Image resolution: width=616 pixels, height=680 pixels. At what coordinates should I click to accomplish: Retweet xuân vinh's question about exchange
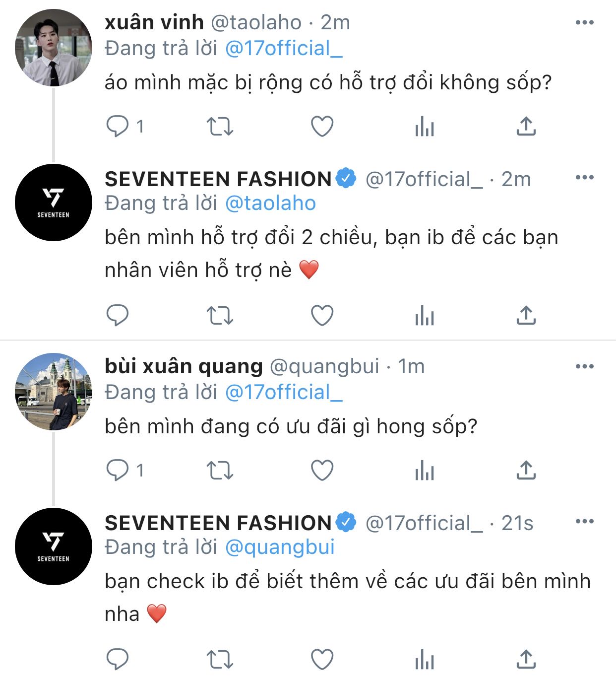pos(219,126)
